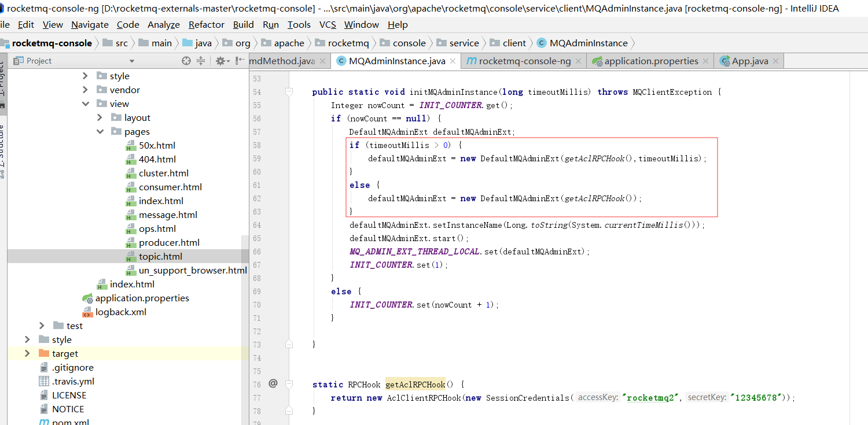Select ops.html in the project tree

point(152,228)
